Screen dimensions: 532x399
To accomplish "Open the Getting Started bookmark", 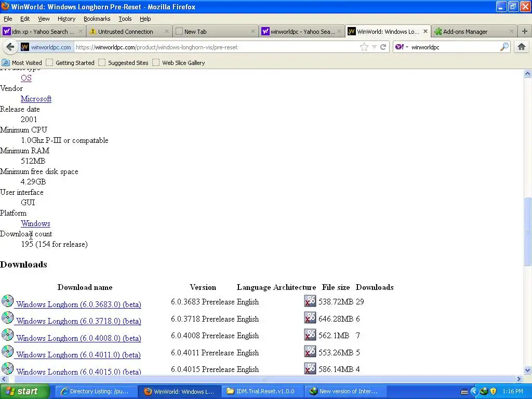I will 70,62.
